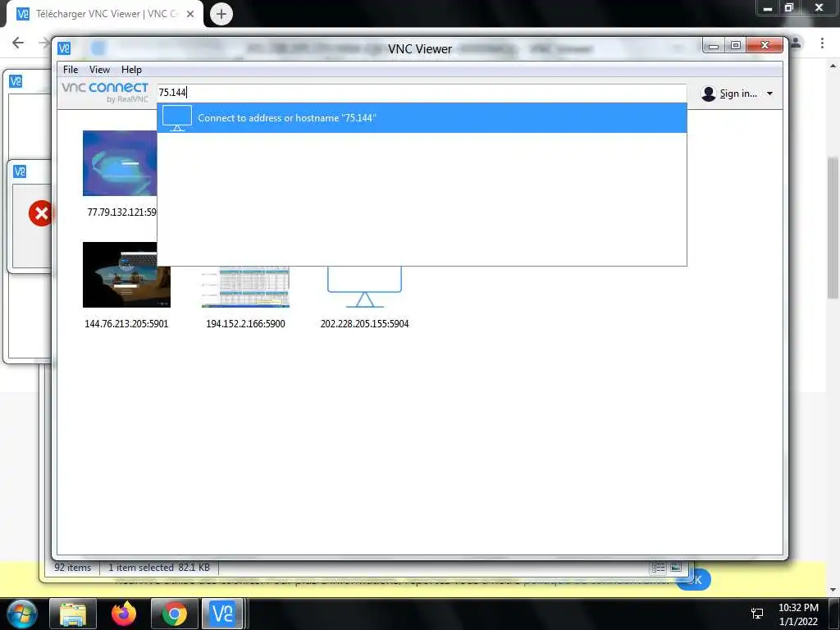This screenshot has height=630, width=840.
Task: Open the 77.79.132.121 connection thumbnail
Action: [x=120, y=163]
